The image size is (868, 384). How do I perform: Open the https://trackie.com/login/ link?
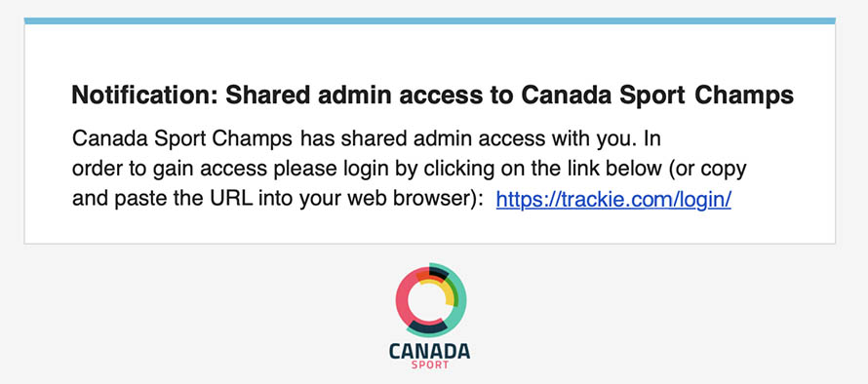pos(613,200)
